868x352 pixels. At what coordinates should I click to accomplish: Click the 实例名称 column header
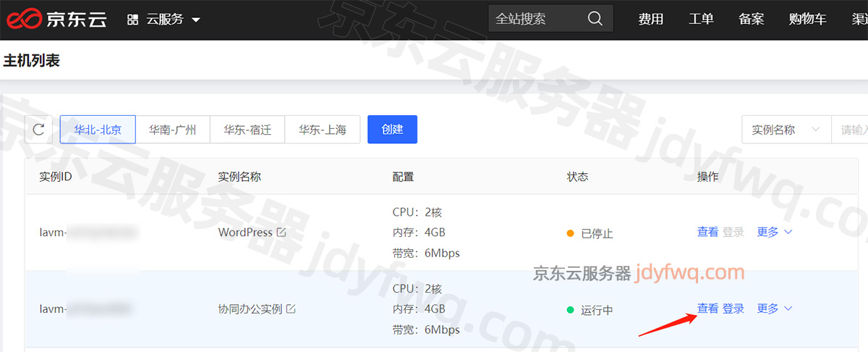(239, 177)
